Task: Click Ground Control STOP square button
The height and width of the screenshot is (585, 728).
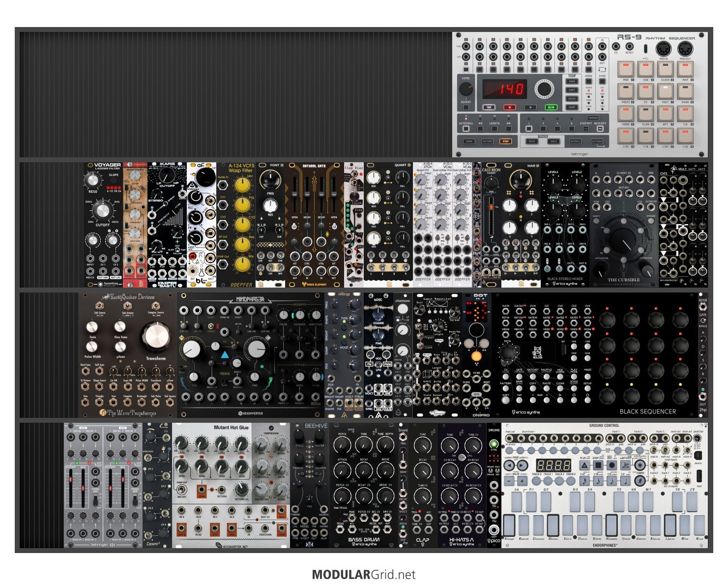Action: 598,465
